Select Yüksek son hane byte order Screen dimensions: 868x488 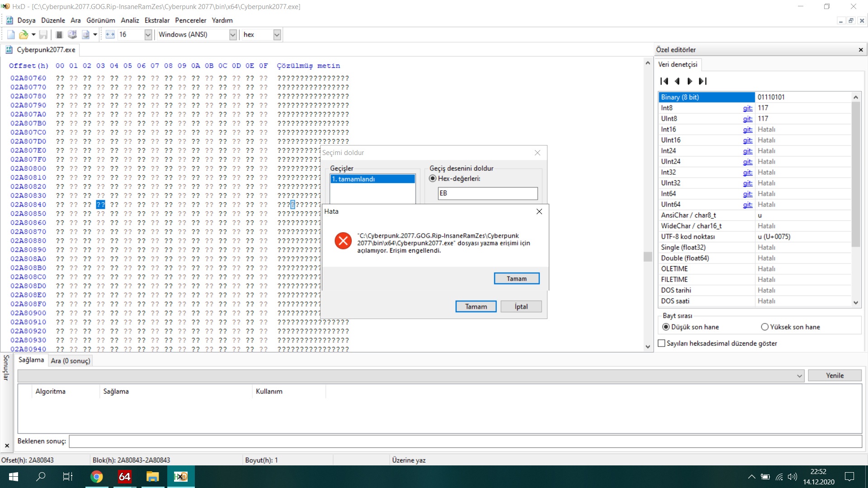765,327
